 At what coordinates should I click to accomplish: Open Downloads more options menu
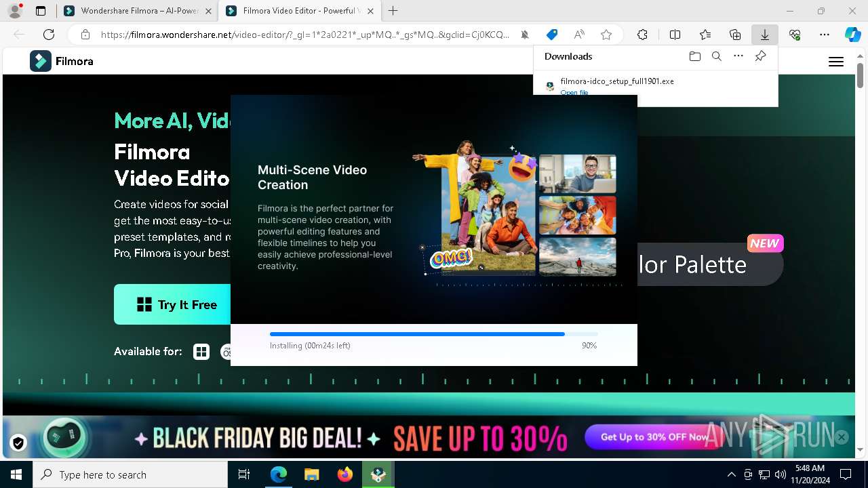point(738,56)
